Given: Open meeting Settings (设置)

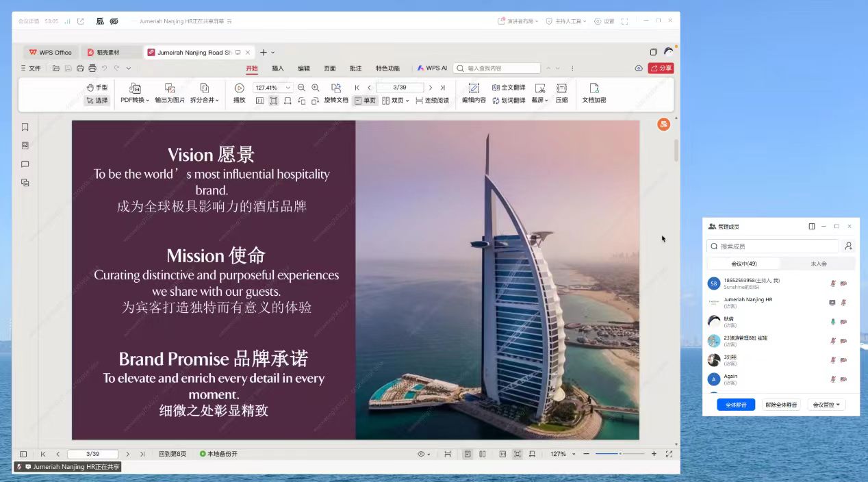Looking at the screenshot, I should point(604,21).
